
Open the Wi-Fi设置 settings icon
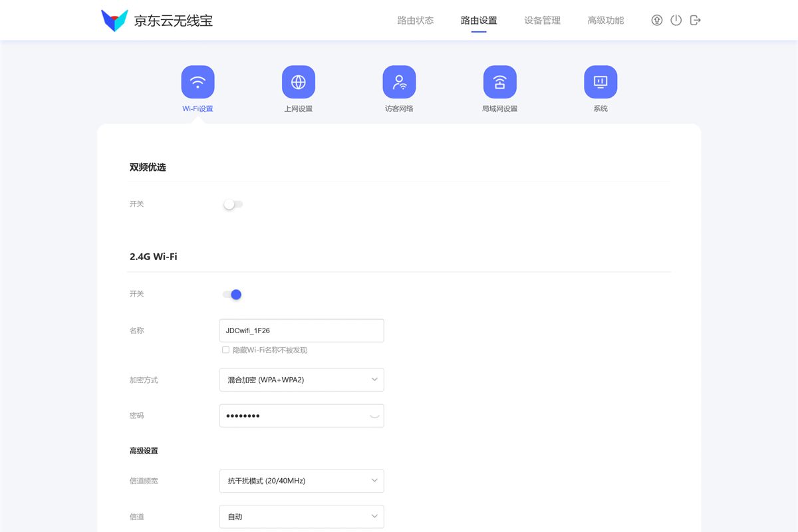(198, 81)
